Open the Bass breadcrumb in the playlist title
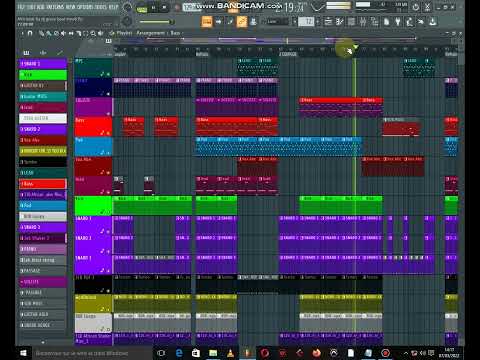Screen dimensions: 480x360 (175, 33)
